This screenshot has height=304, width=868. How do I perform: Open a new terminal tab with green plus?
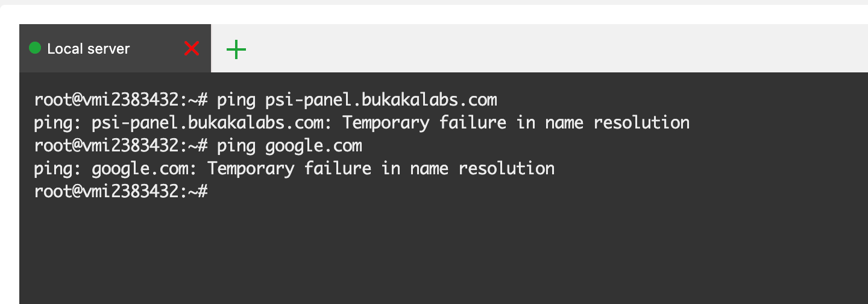[x=236, y=49]
